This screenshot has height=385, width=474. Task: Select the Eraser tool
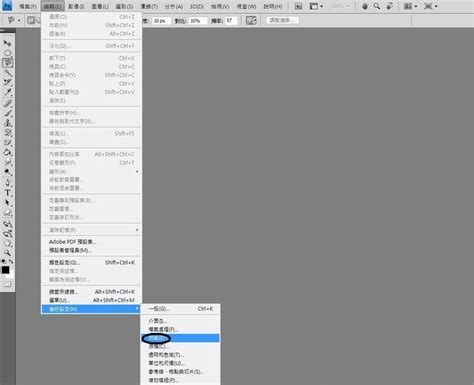click(x=7, y=143)
